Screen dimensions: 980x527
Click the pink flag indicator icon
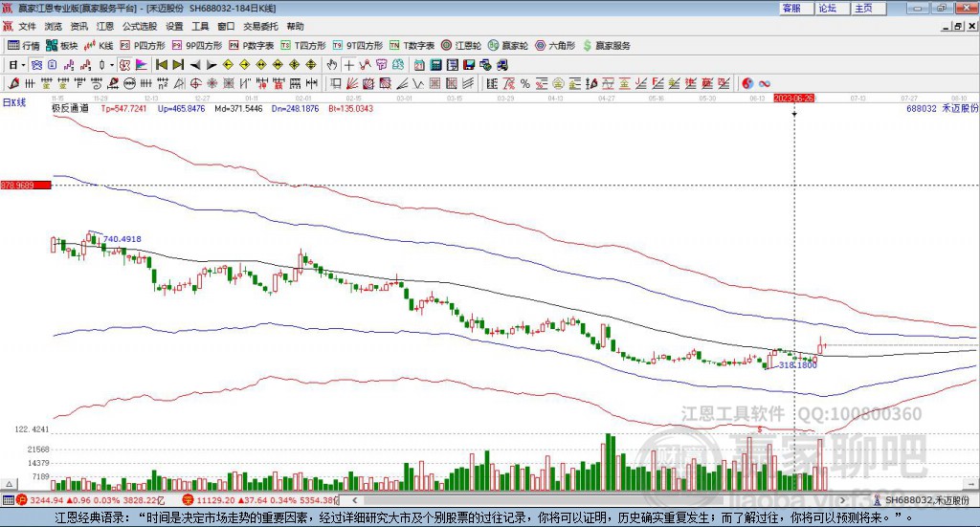[x=142, y=65]
